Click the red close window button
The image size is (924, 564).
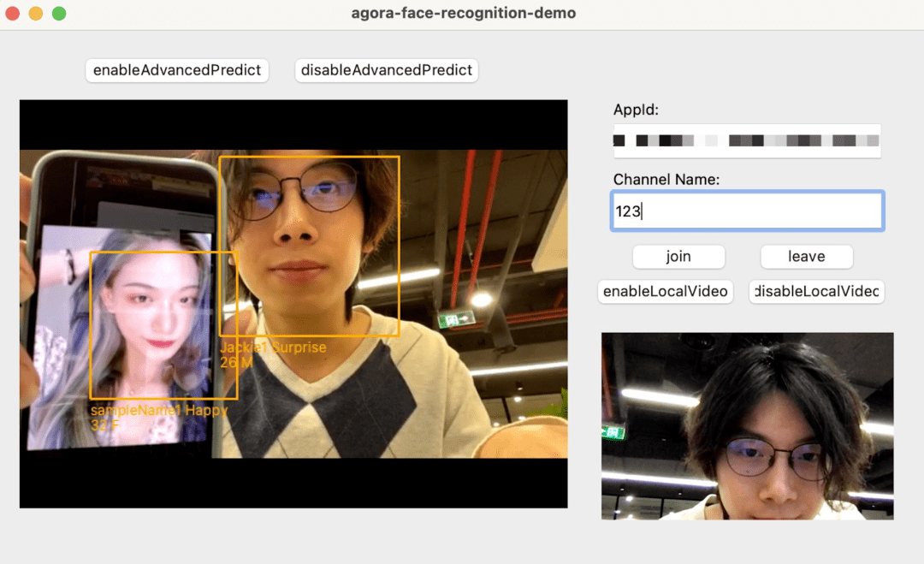click(x=12, y=13)
